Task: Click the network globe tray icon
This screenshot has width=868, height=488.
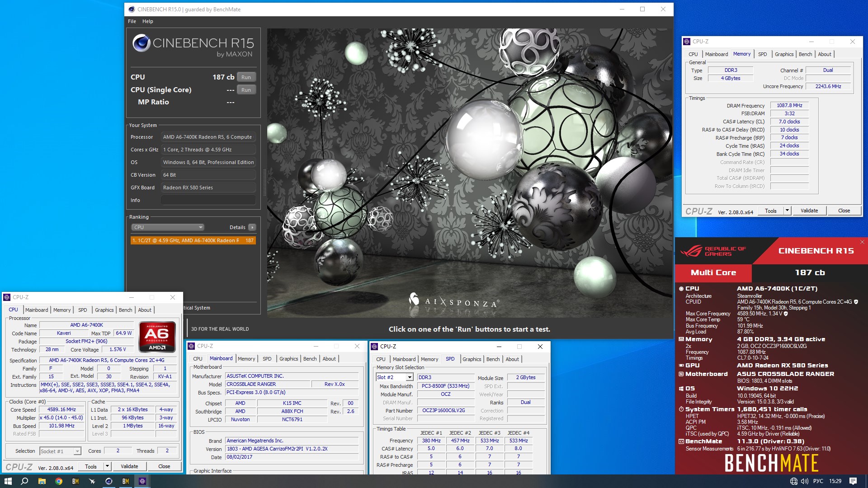Action: coord(793,481)
